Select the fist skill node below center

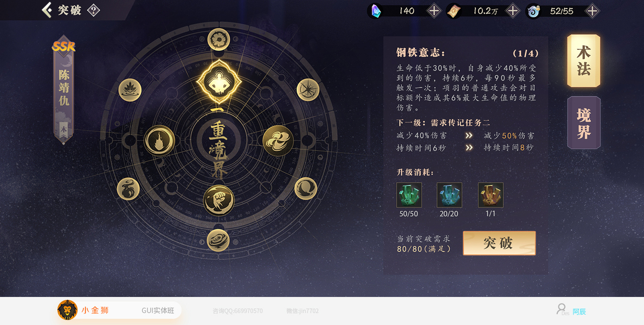click(218, 200)
